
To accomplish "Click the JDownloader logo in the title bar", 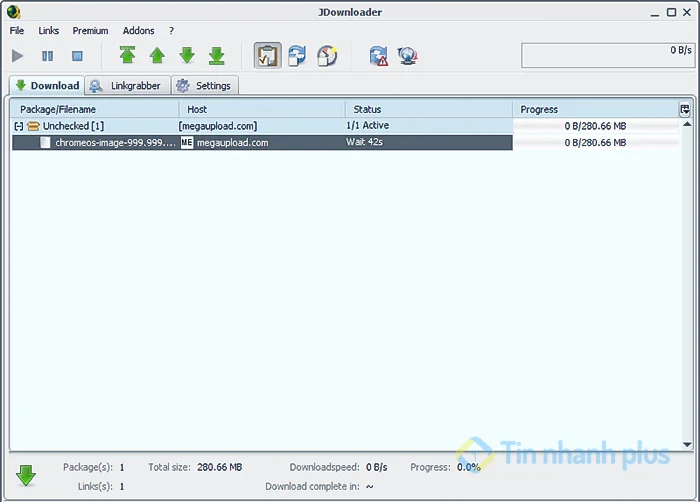I will (13, 12).
